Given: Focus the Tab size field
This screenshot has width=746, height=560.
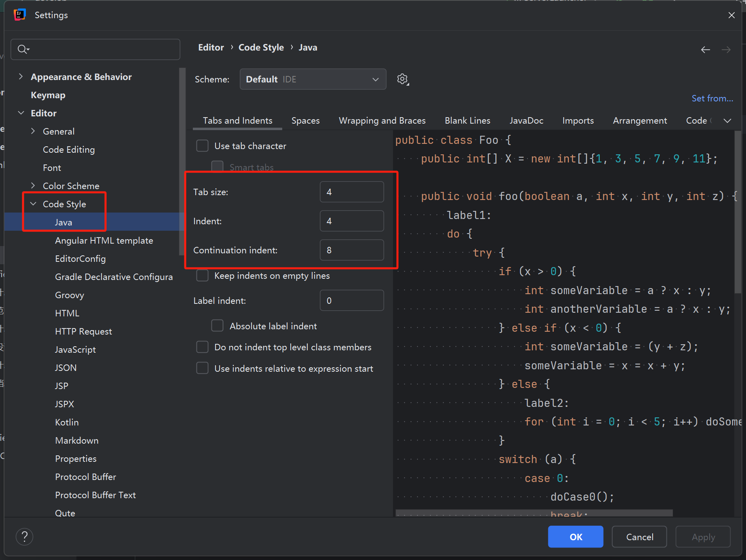Looking at the screenshot, I should (x=352, y=192).
